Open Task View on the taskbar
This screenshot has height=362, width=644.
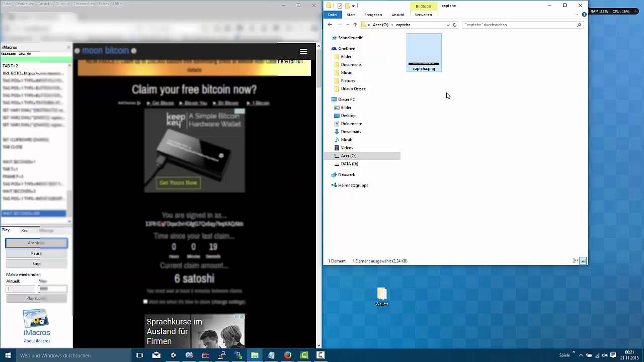click(139, 355)
